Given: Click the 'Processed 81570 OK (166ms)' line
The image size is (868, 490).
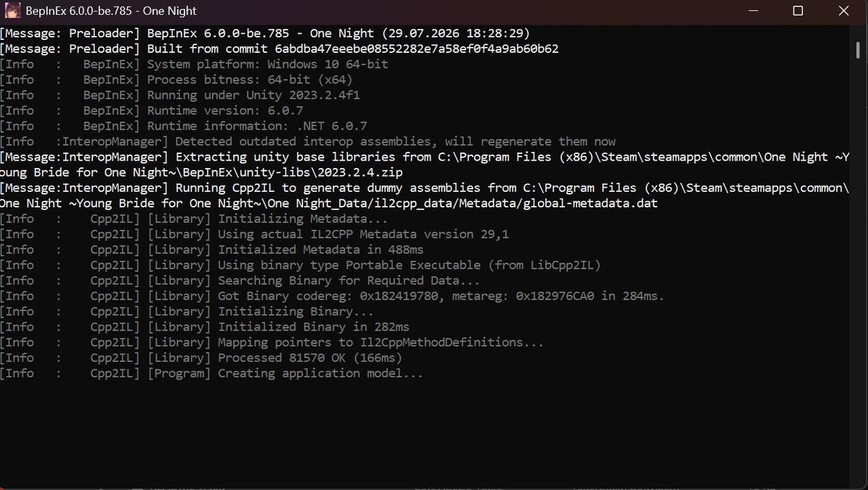Looking at the screenshot, I should coord(201,358).
